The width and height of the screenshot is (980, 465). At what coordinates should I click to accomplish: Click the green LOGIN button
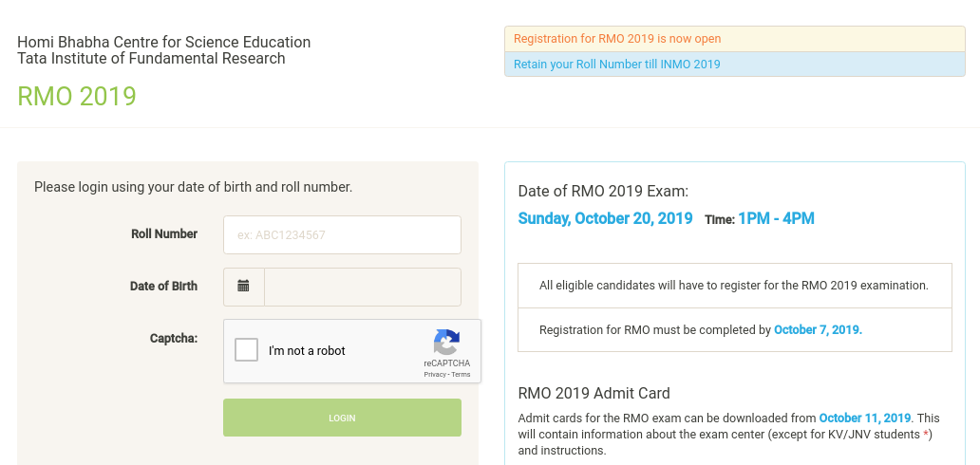pos(342,418)
